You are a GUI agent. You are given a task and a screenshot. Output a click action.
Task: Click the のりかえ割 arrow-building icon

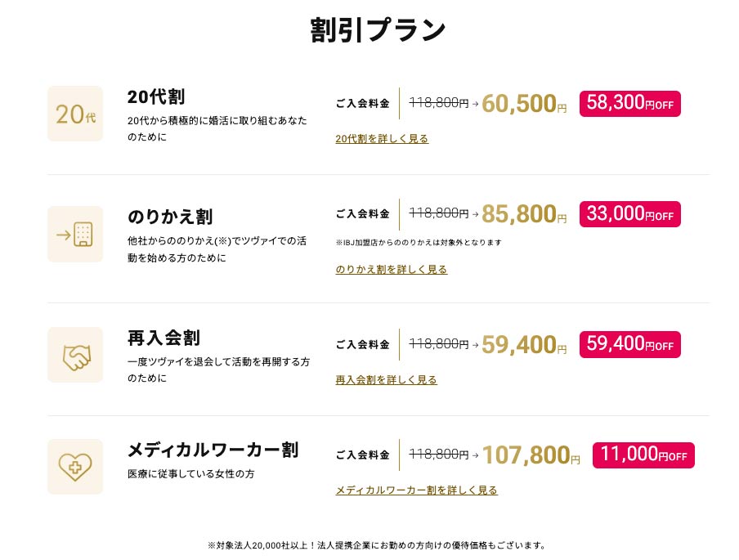click(75, 235)
